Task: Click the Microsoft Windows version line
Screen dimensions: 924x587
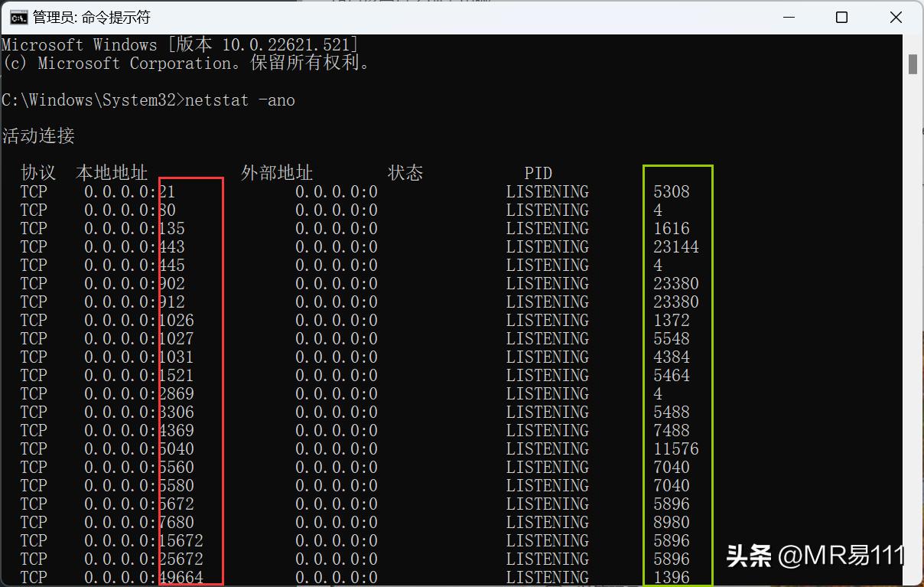Action: [x=180, y=44]
